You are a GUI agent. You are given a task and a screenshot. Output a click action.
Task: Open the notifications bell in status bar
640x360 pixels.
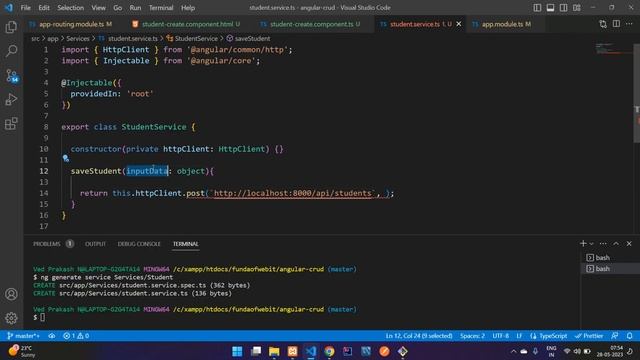(x=629, y=336)
